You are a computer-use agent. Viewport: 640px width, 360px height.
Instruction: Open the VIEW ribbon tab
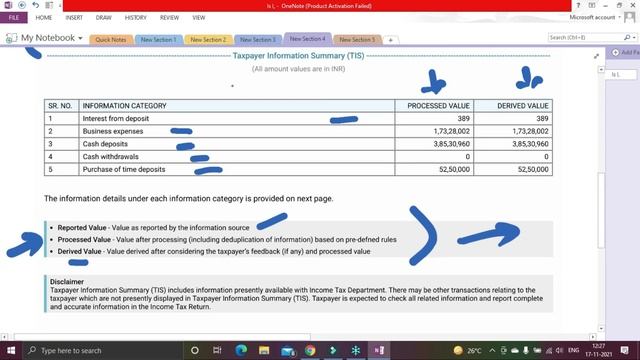click(x=199, y=18)
